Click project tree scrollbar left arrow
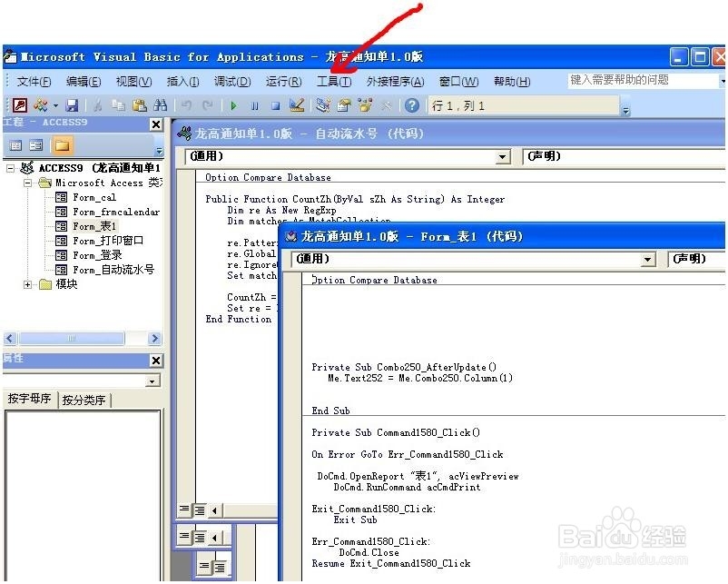The image size is (728, 584). pos(10,338)
